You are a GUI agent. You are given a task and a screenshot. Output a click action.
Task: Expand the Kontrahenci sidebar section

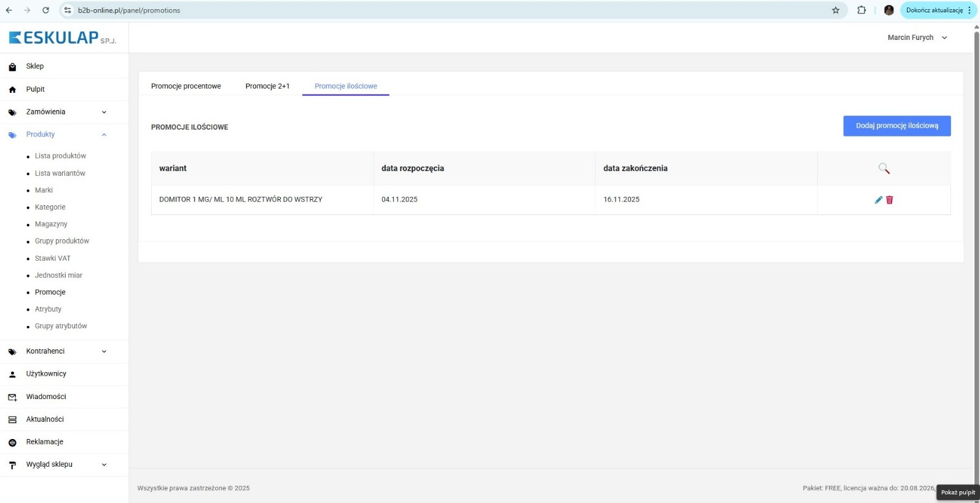point(104,351)
